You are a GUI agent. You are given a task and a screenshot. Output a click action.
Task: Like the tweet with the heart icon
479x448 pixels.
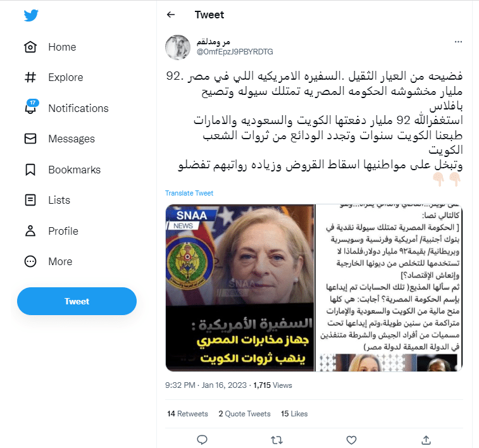point(351,440)
